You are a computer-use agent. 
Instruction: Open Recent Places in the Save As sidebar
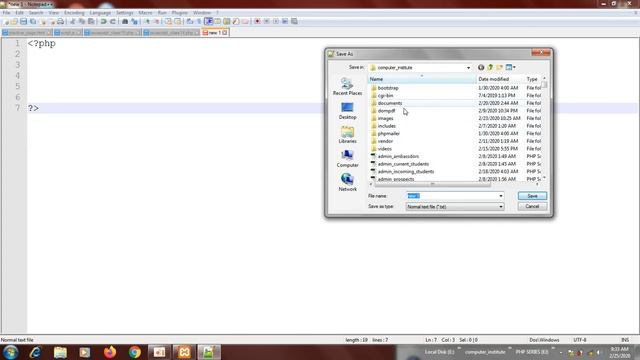tap(347, 87)
